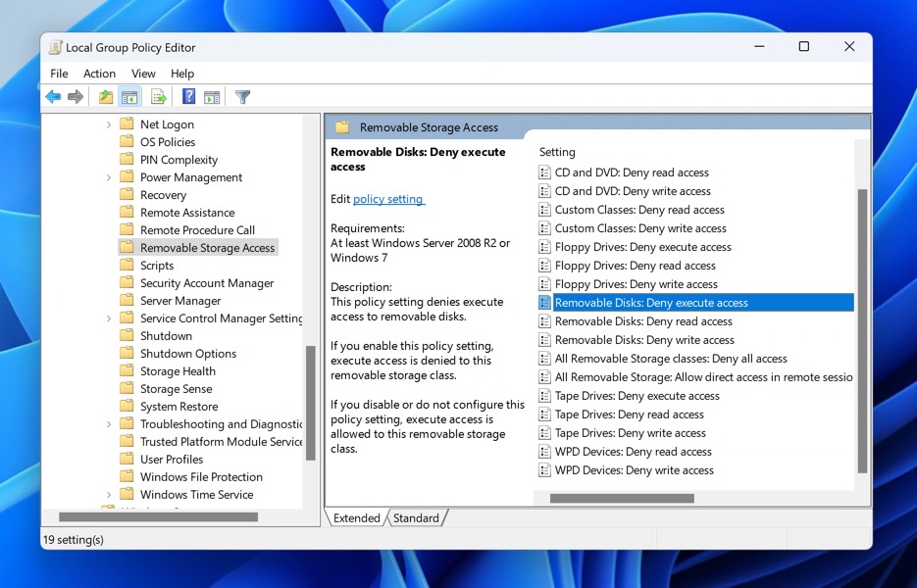Viewport: 917px width, 588px height.
Task: Select the Storage Sense folder
Action: 176,389
